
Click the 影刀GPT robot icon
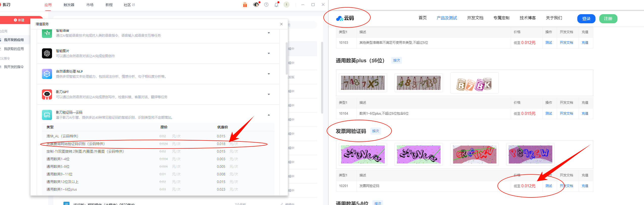[47, 94]
